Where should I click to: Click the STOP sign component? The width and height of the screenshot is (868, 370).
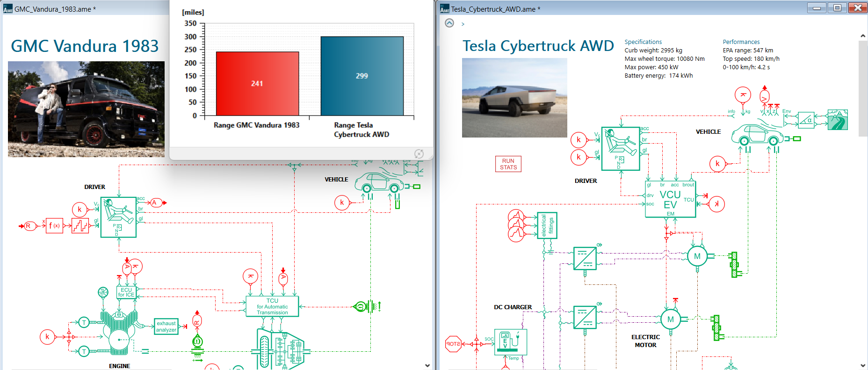[x=453, y=344]
